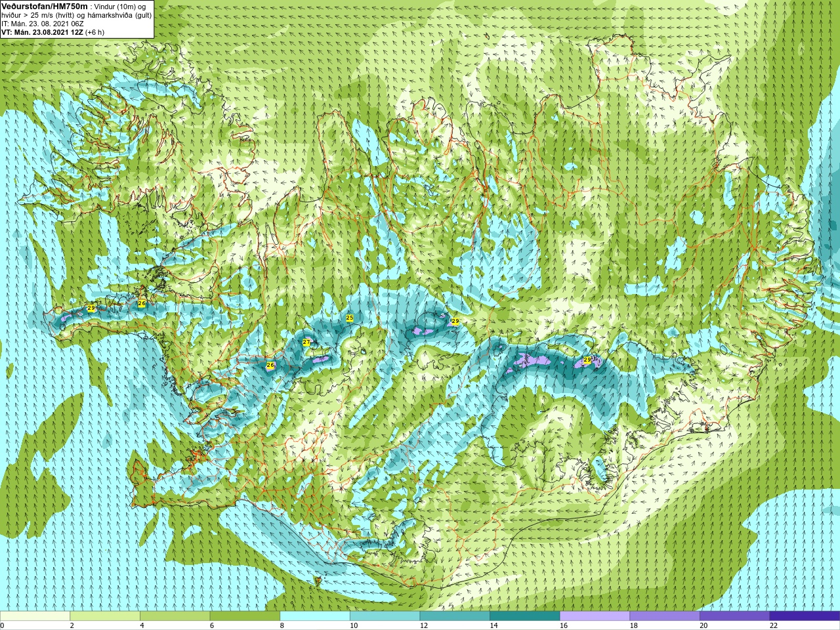The image size is (840, 630).
Task: Click the scale value 12
Action: click(x=424, y=625)
